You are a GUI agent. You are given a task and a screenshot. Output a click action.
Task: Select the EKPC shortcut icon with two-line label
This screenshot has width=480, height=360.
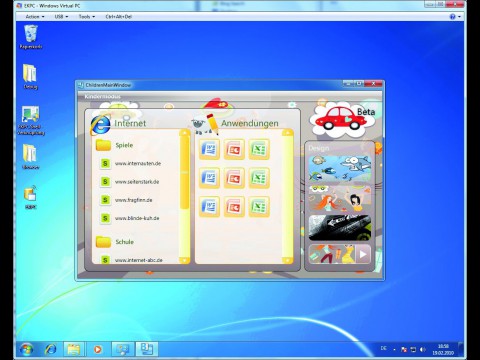[31, 120]
